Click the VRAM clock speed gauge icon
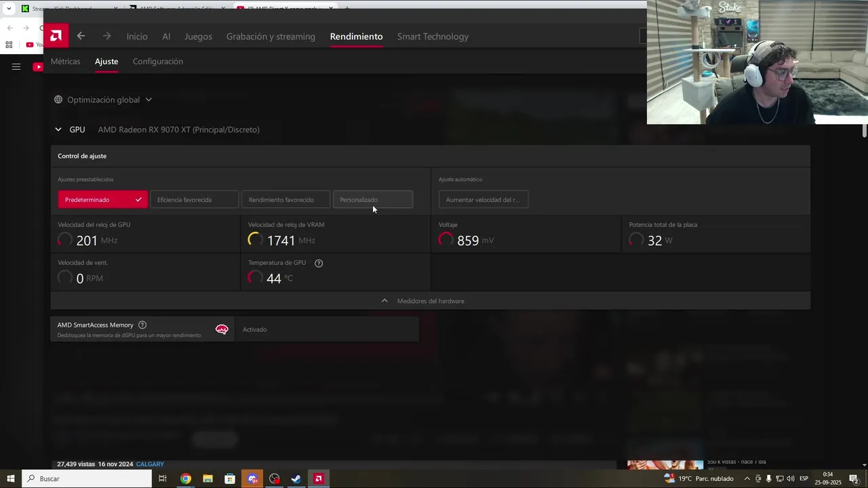 pos(256,240)
